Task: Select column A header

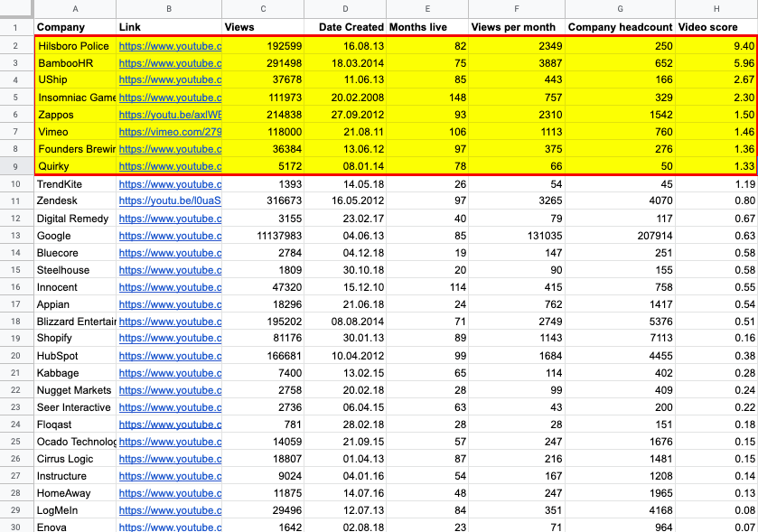Action: (75, 9)
